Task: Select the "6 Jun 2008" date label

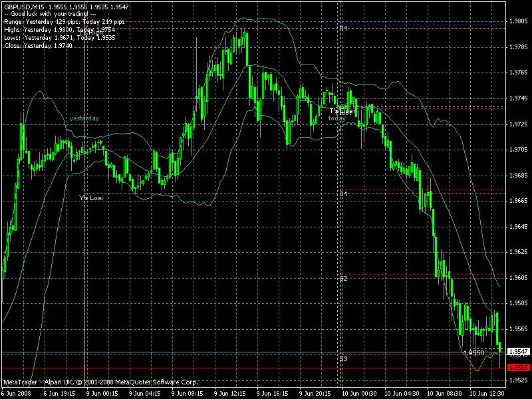Action: coord(15,394)
